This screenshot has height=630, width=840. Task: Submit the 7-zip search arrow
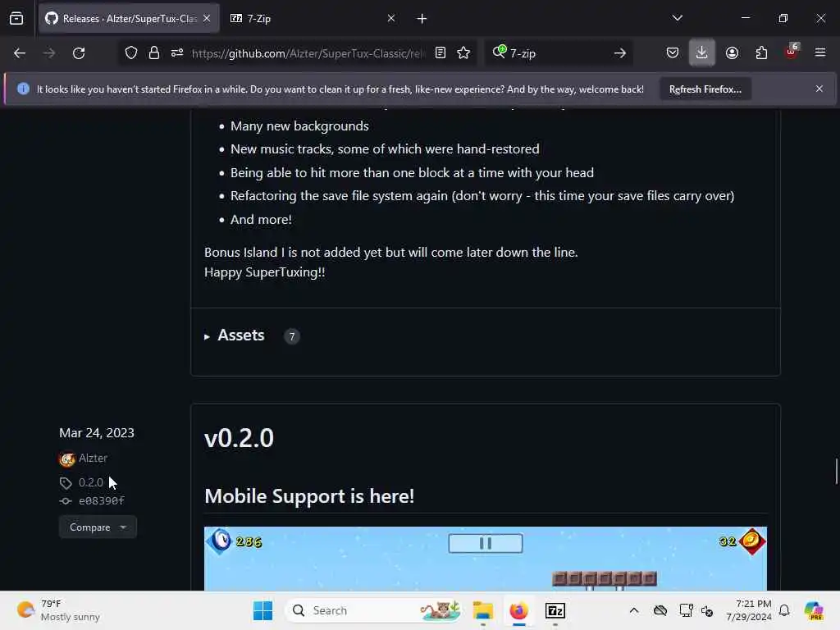(620, 53)
